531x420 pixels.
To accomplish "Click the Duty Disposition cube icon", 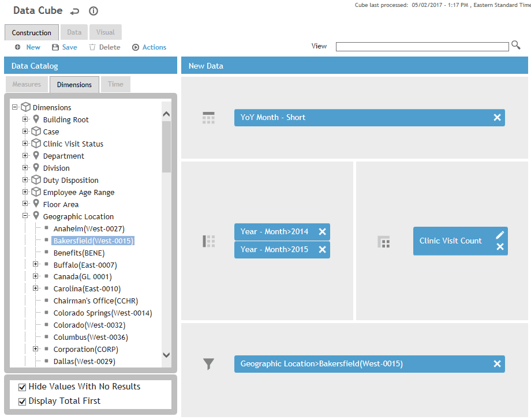I will point(36,179).
